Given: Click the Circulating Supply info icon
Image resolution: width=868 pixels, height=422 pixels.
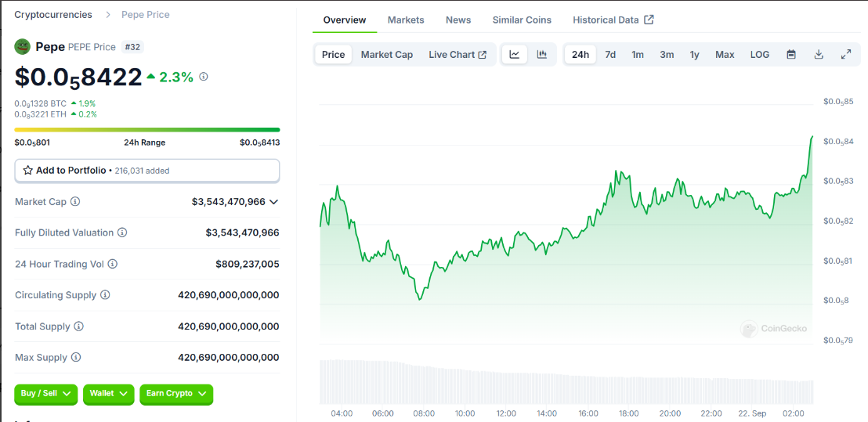Looking at the screenshot, I should [x=105, y=295].
